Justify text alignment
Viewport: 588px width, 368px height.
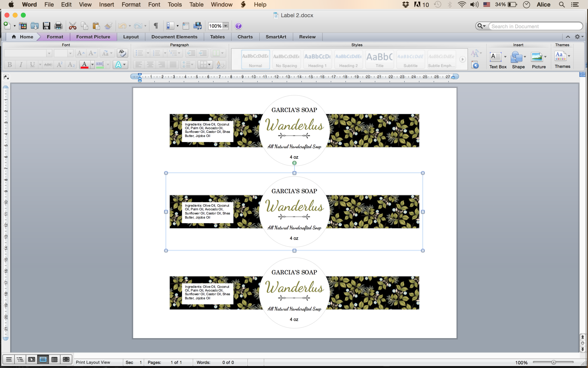173,64
